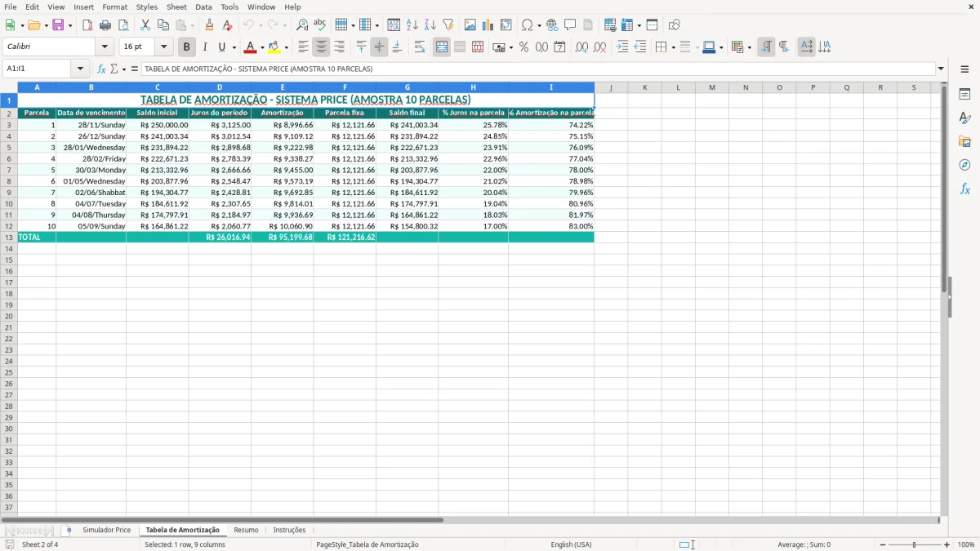This screenshot has width=980, height=551.
Task: Click Function Wizard fx icon
Action: [101, 69]
